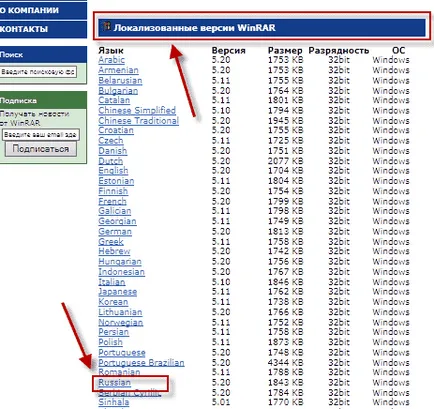The height and width of the screenshot is (409, 434).
Task: Click the Подписаться subscribe button
Action: point(41,149)
